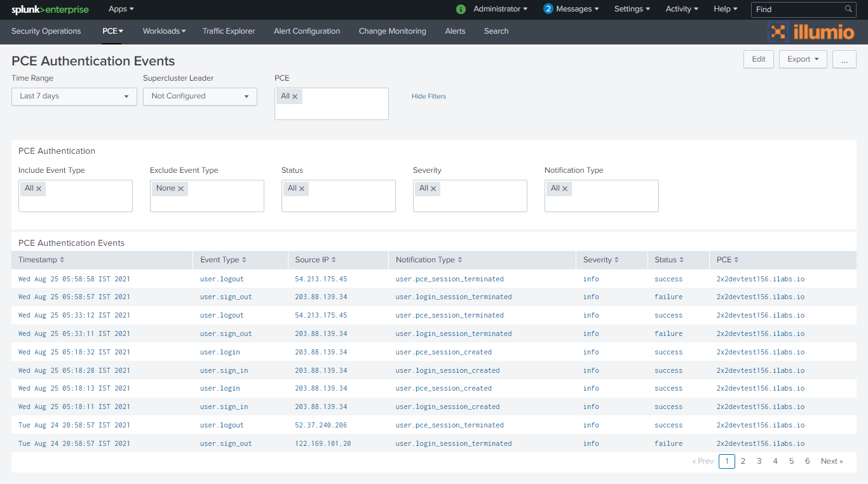Open the Settings dropdown

point(632,9)
